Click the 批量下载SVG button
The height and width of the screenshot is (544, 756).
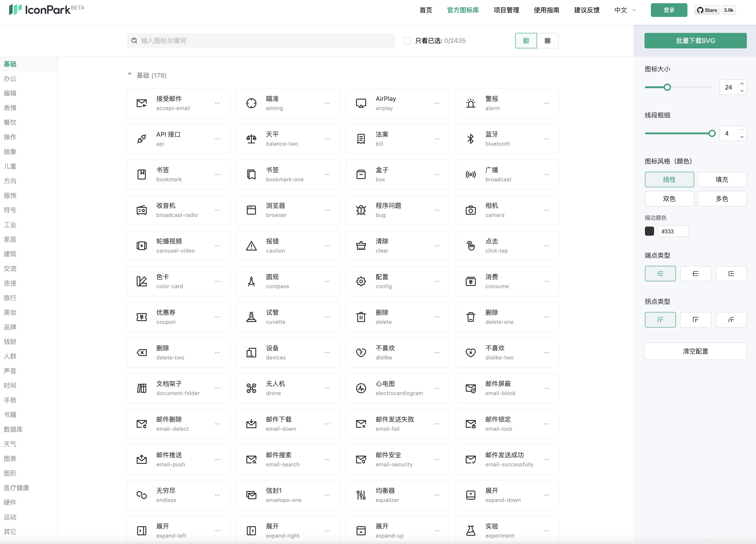pyautogui.click(x=695, y=40)
